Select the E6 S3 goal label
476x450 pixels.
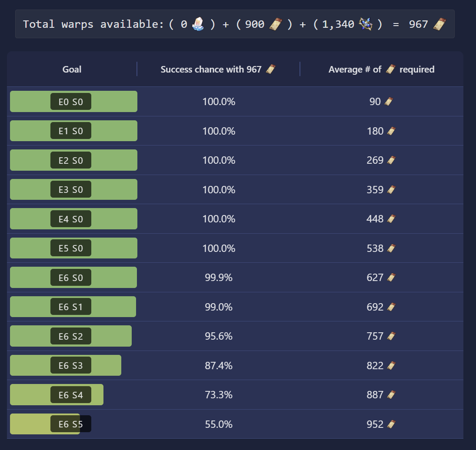(71, 365)
